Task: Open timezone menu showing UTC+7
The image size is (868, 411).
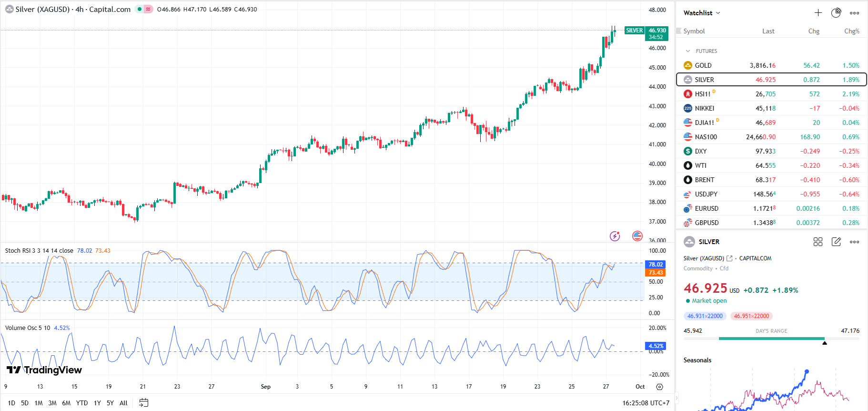Action: pyautogui.click(x=646, y=403)
